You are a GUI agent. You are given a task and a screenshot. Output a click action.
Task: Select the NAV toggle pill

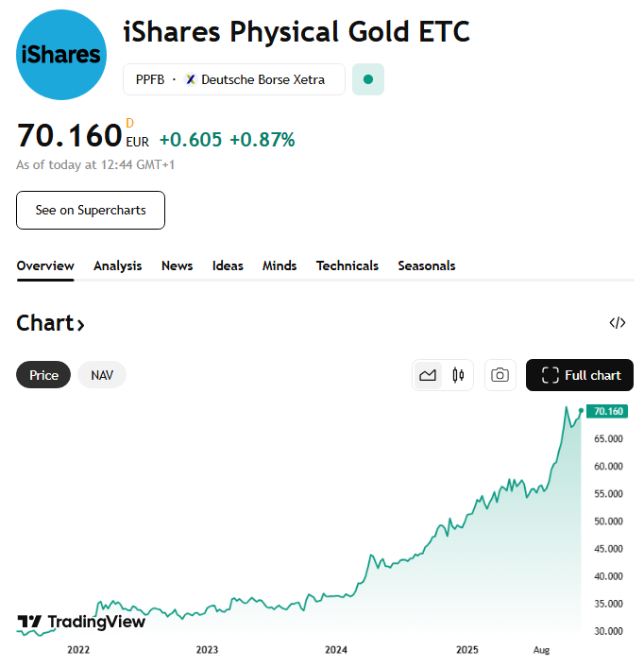102,375
